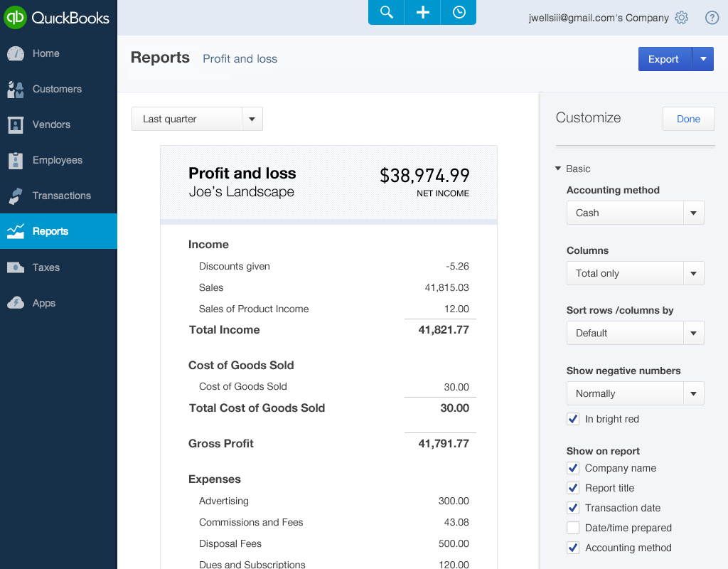Open Accounting method Cash dropdown
Image resolution: width=728 pixels, height=569 pixels.
635,213
